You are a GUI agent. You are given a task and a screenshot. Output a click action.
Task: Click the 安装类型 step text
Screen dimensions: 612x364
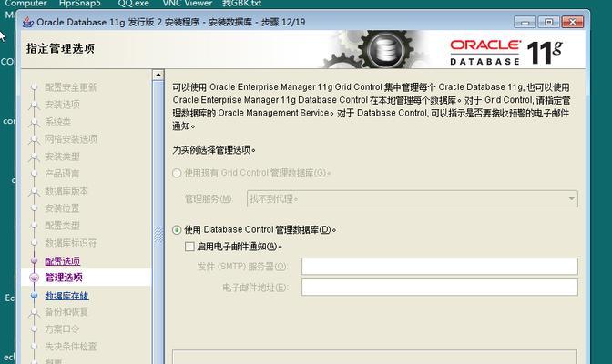point(63,157)
